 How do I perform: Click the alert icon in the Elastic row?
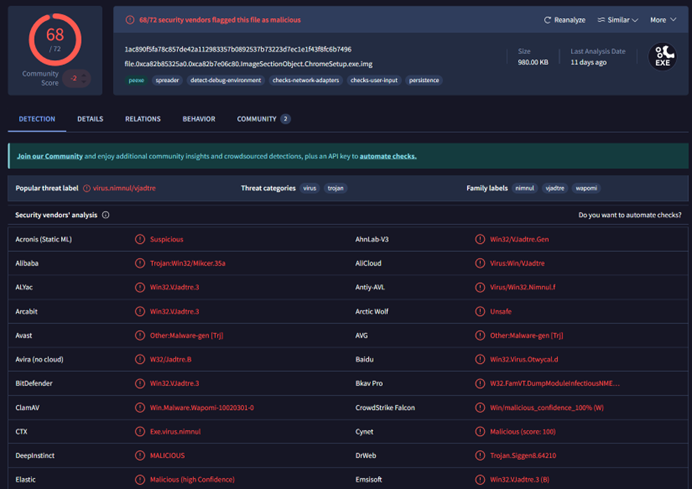(140, 480)
